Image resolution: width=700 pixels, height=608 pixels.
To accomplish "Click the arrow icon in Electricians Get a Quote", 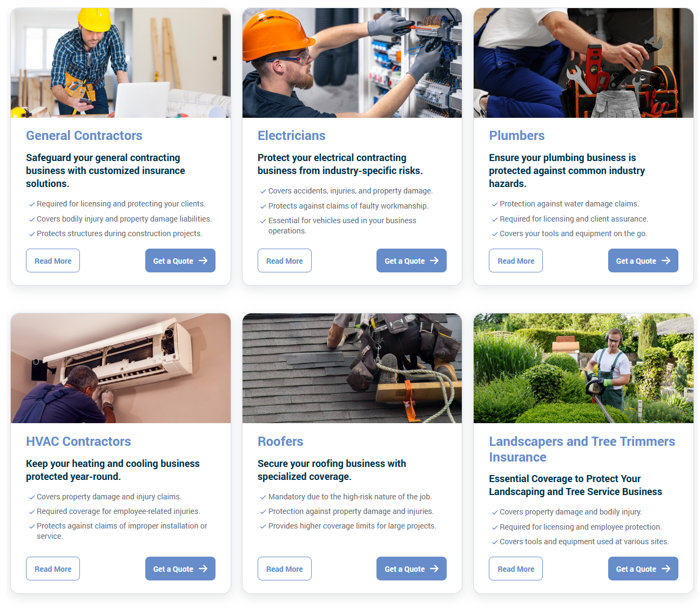I will click(434, 260).
